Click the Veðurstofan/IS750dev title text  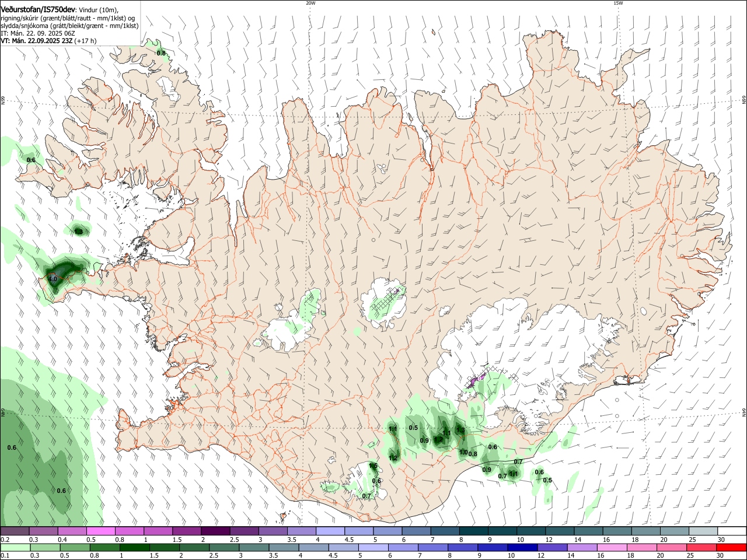click(x=39, y=9)
